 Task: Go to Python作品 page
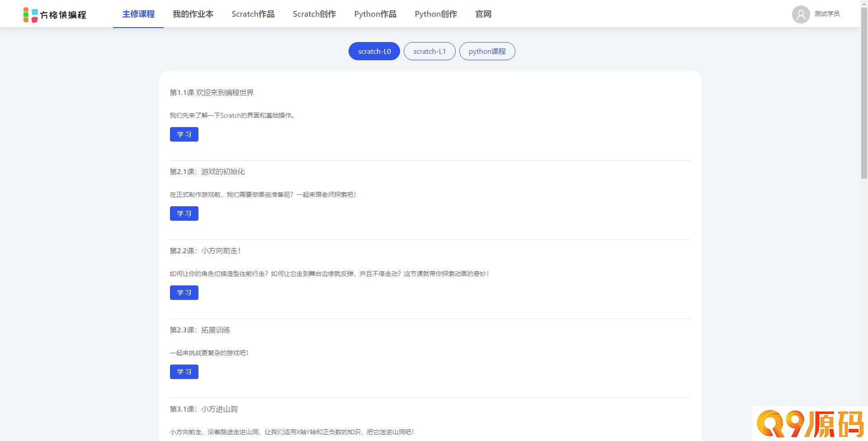tap(375, 14)
